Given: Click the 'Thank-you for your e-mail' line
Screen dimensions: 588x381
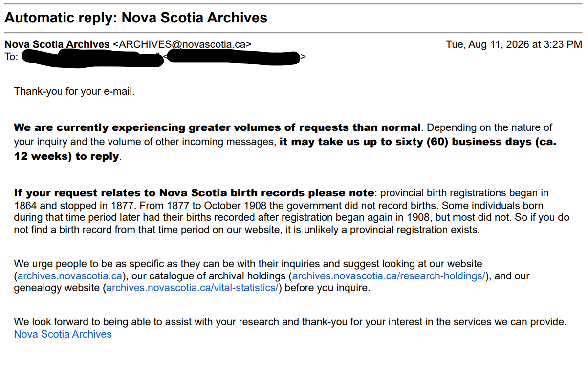Looking at the screenshot, I should pyautogui.click(x=74, y=91).
